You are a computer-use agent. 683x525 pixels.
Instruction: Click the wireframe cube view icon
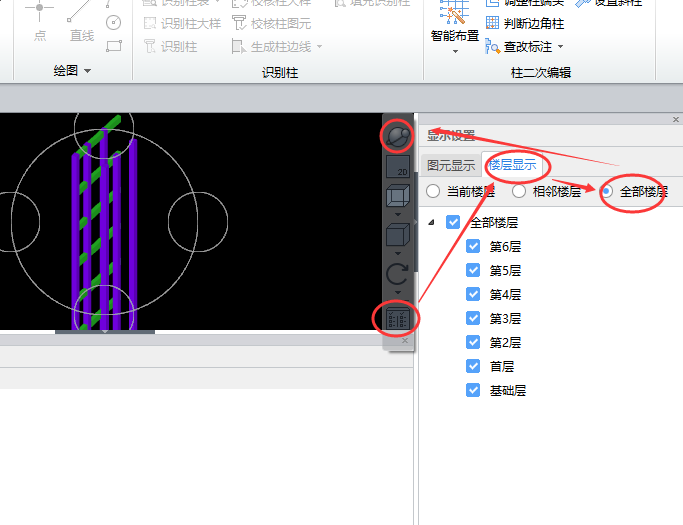click(398, 196)
